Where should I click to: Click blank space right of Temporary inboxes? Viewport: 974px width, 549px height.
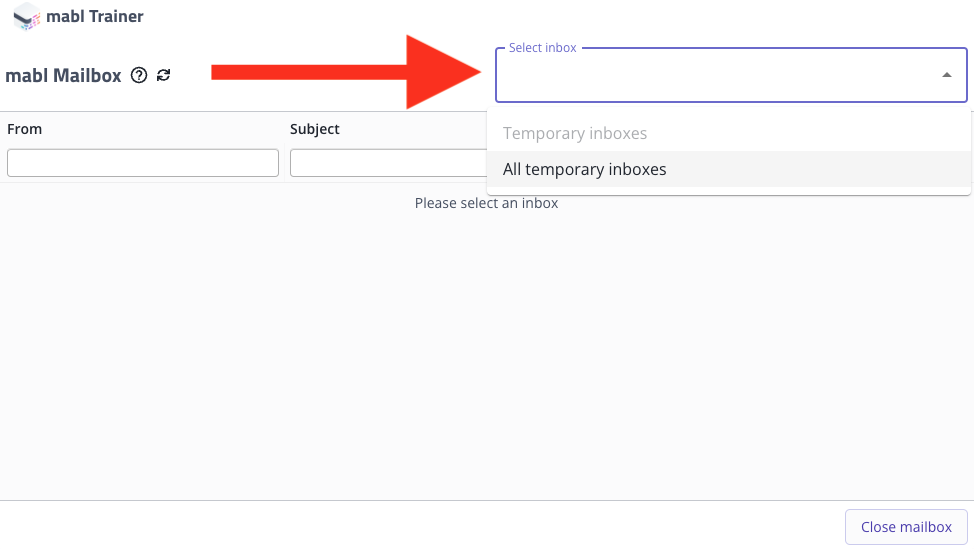pos(808,133)
